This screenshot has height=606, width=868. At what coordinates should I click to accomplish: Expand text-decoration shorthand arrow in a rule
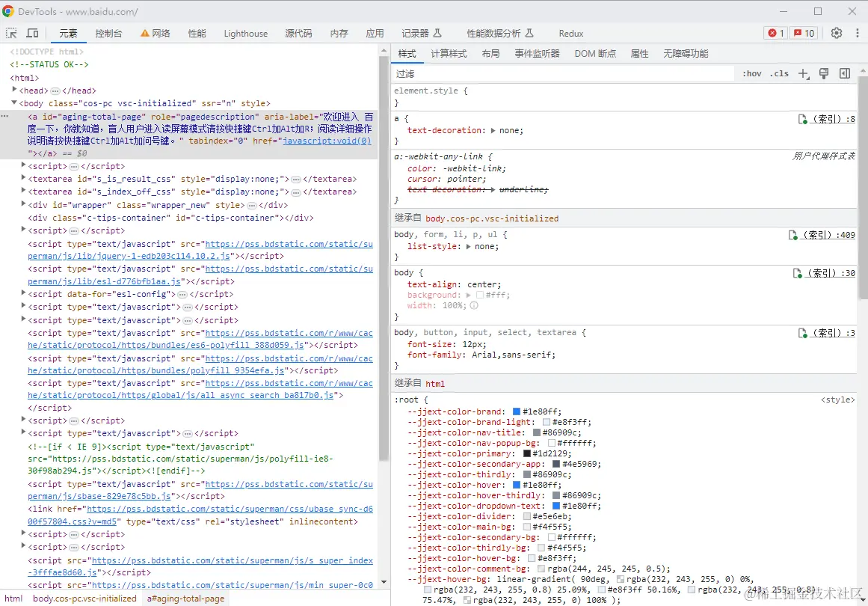[493, 131]
